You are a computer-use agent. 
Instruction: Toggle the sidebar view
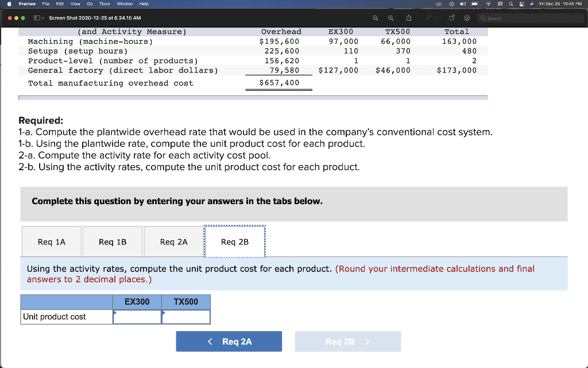pos(38,18)
